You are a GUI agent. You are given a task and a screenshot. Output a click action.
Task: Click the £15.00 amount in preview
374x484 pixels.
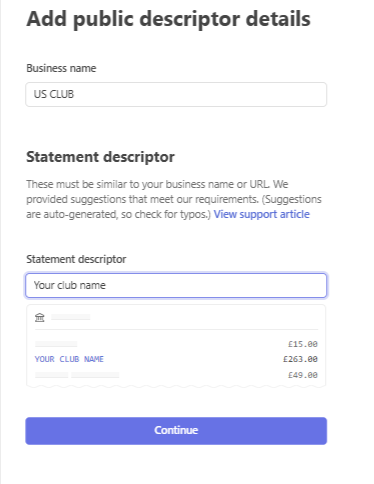click(x=303, y=344)
